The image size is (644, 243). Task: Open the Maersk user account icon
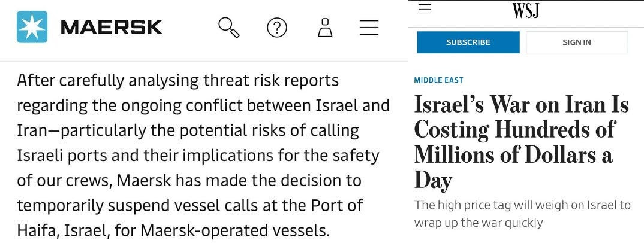tap(325, 28)
